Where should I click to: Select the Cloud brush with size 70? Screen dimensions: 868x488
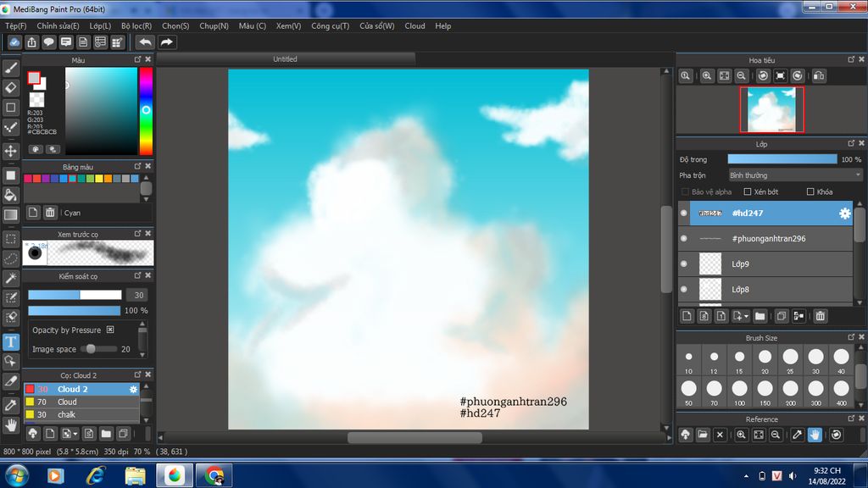[x=81, y=402]
